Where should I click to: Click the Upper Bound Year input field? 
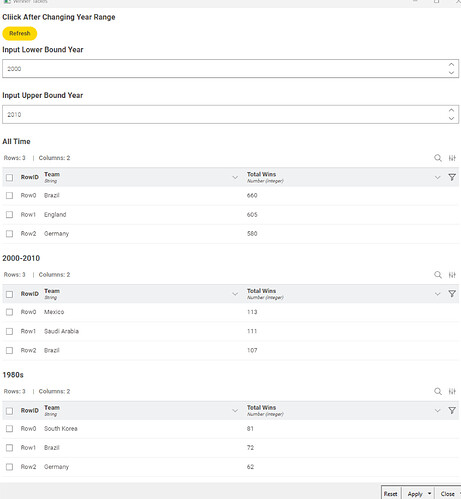click(x=230, y=114)
